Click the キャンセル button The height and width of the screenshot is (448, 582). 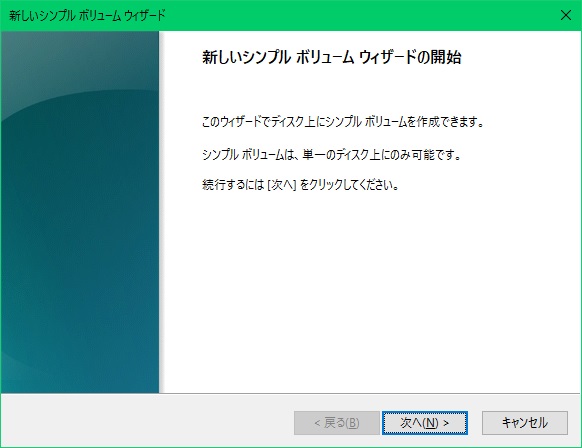click(525, 423)
